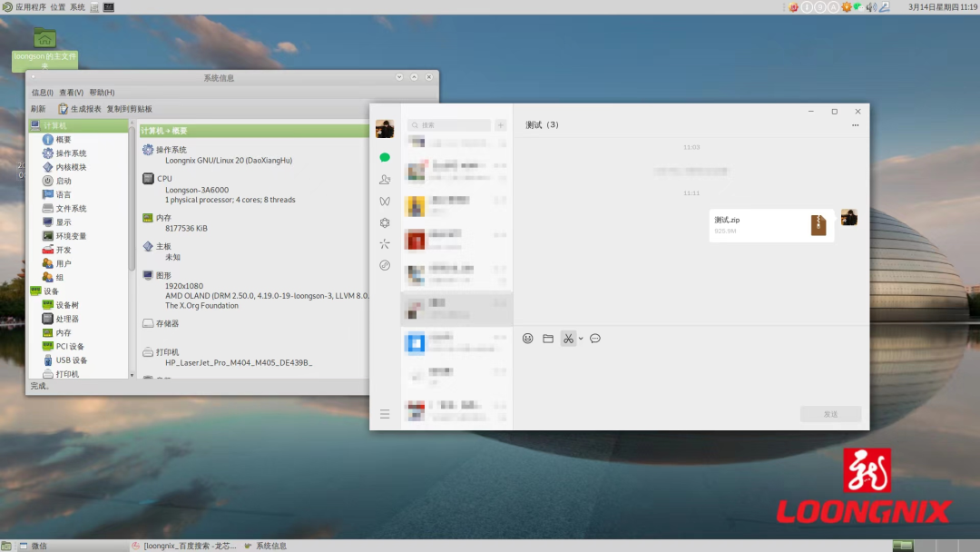The image size is (980, 552).
Task: Expand the screenshot options dropdown arrow
Action: [x=581, y=339]
